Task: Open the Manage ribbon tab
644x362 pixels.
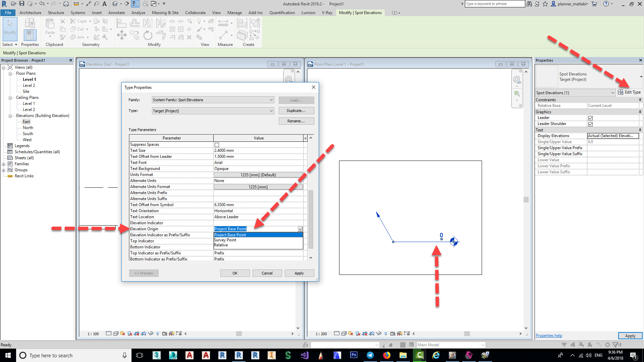Action: pos(234,12)
